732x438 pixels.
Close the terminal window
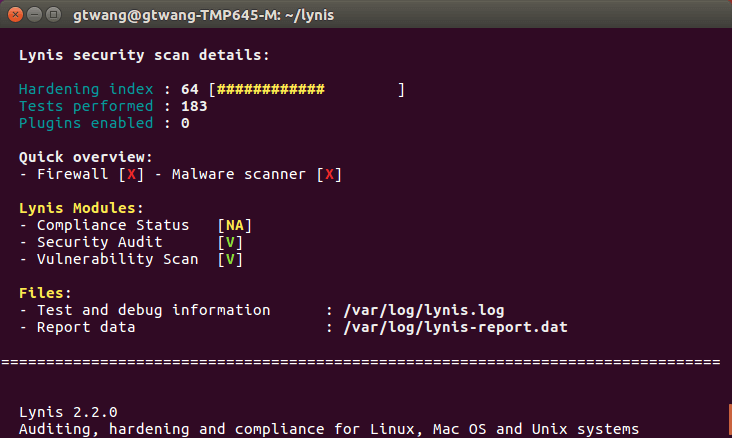(15, 15)
